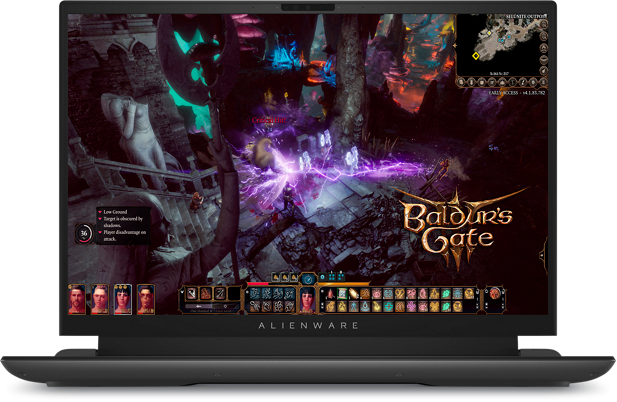Select the leftmost party member portrait

click(77, 299)
